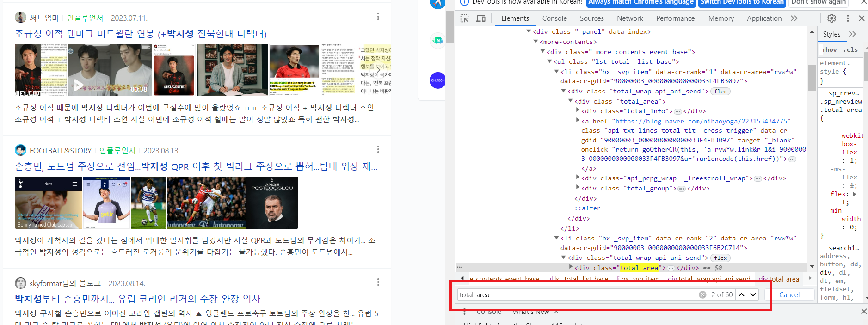Open the drawer kebab menu
The width and height of the screenshot is (868, 325).
point(464,312)
